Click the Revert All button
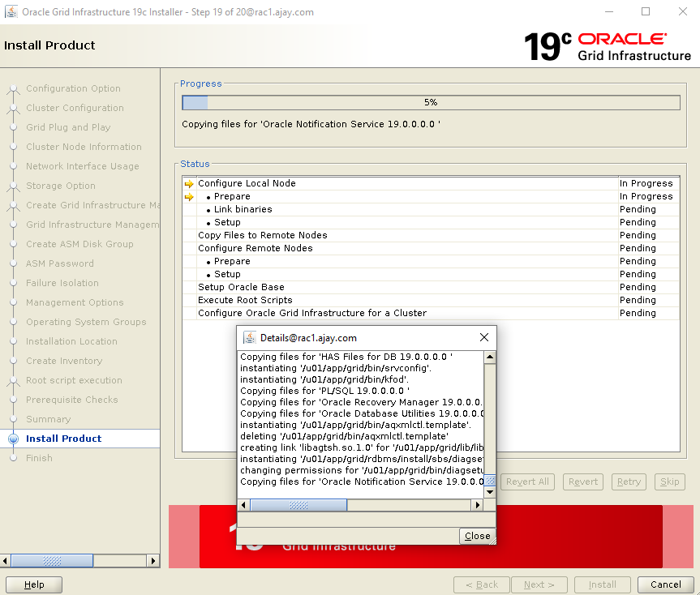Screen dimensions: 700x595 pyautogui.click(x=527, y=482)
